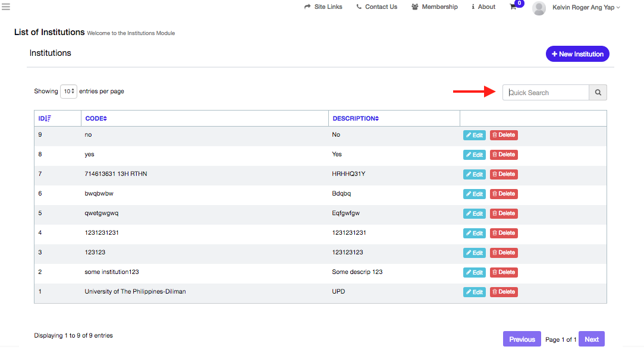Sort by the ID column icon
This screenshot has height=359, width=644.
click(48, 118)
